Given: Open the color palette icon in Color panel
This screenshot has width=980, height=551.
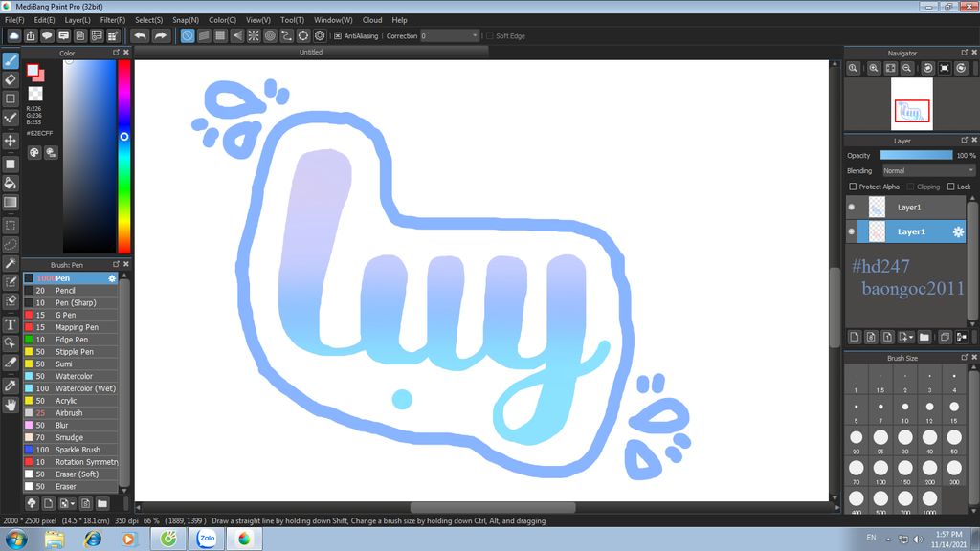Looking at the screenshot, I should [x=34, y=152].
